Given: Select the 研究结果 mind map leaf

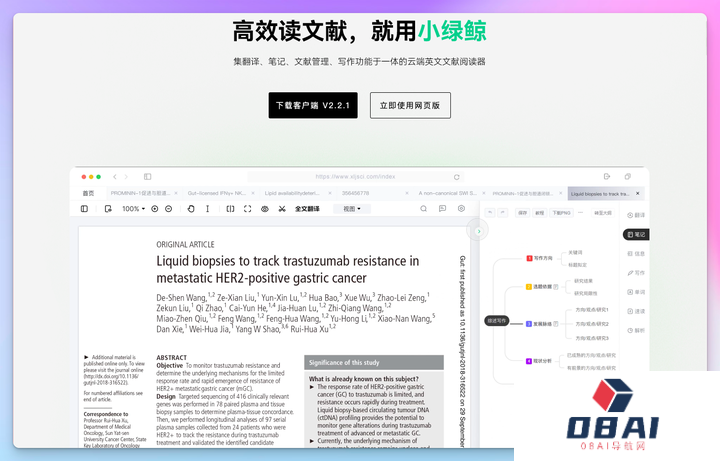Looking at the screenshot, I should (x=584, y=281).
